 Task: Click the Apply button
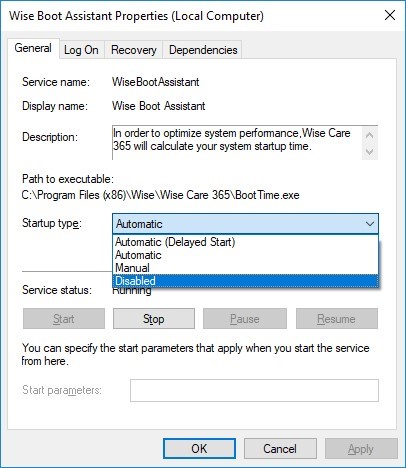361,449
